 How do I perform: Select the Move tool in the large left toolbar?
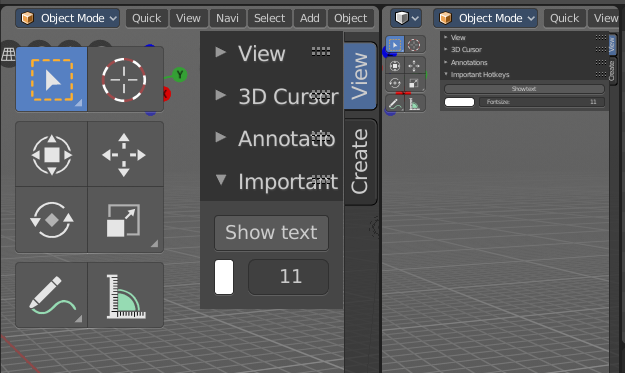pos(125,154)
